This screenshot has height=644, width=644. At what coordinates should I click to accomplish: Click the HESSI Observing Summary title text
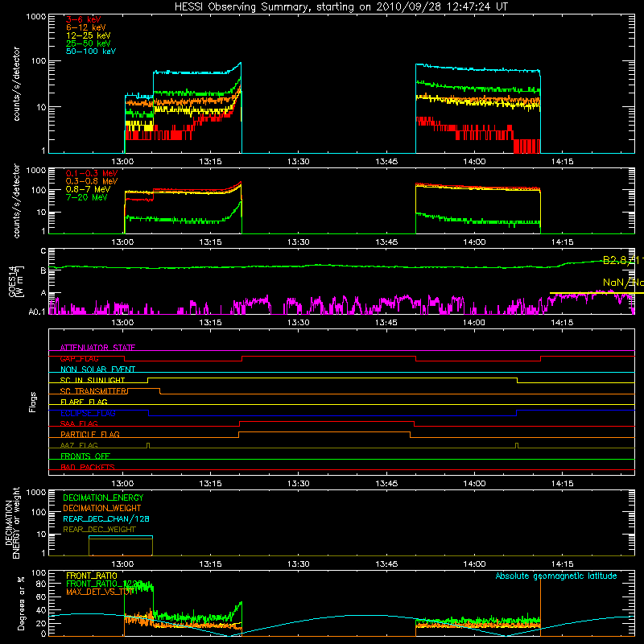pos(341,6)
